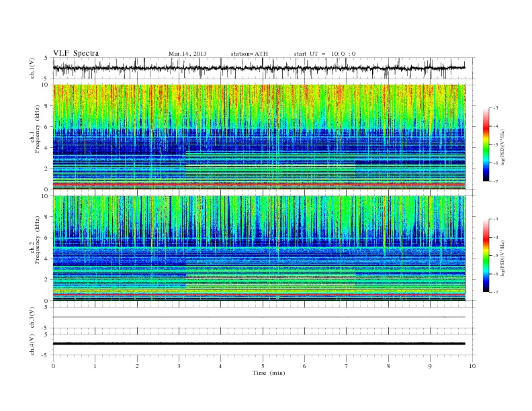Click time axis tick label "4"
The image size is (532, 411).
coord(220,366)
